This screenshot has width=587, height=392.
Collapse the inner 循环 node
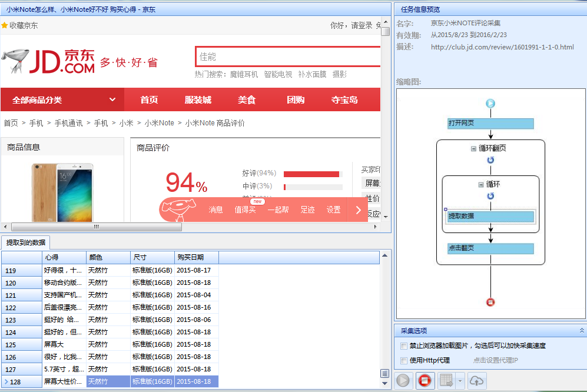tap(480, 185)
